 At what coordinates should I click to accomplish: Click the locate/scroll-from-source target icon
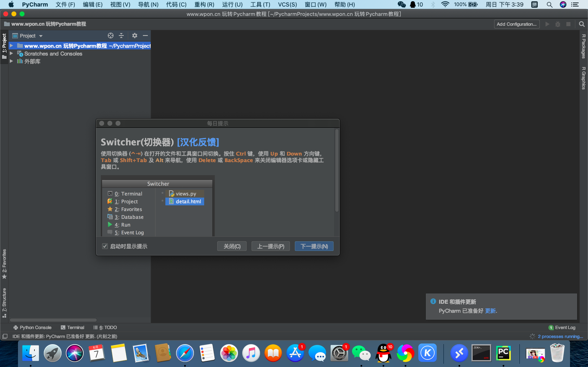[110, 36]
